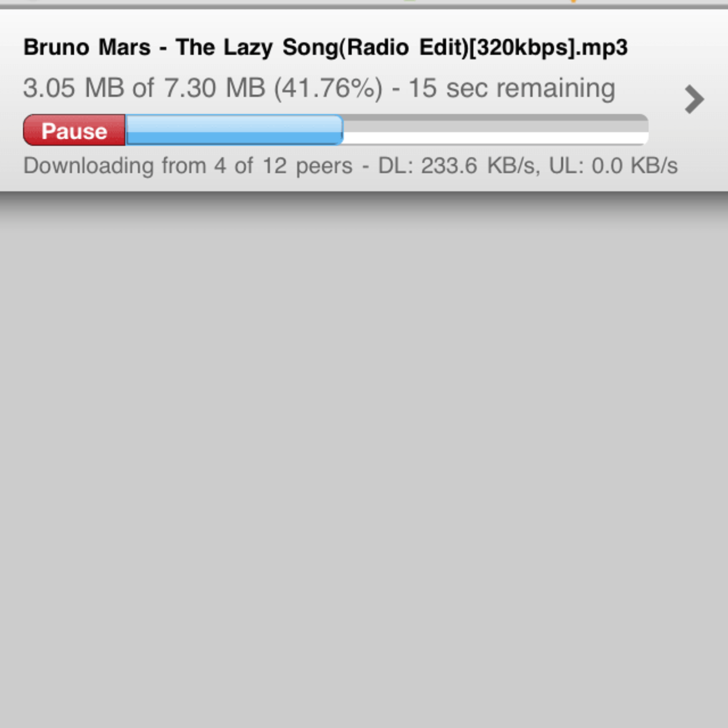Click the rounded right end of the progress track

642,130
